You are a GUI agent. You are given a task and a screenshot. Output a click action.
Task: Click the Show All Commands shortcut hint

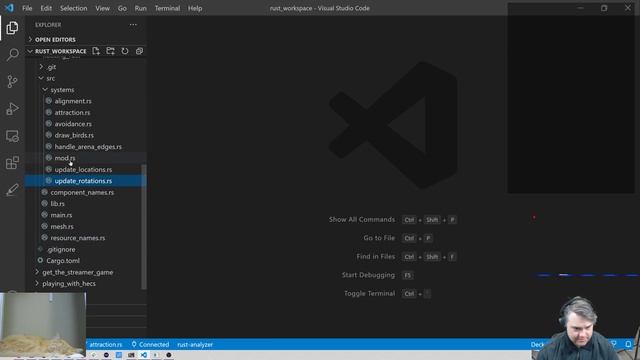[392, 220]
